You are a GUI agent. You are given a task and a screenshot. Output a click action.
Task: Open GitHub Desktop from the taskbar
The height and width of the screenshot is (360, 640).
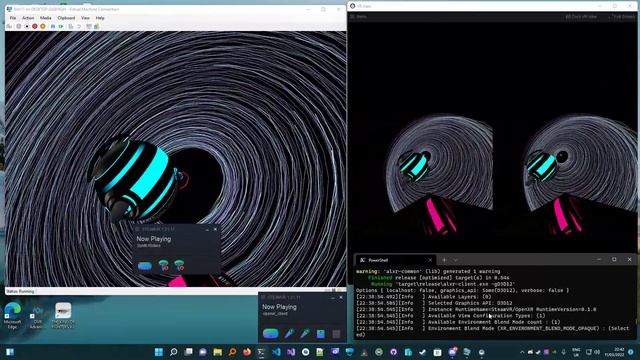(x=393, y=352)
